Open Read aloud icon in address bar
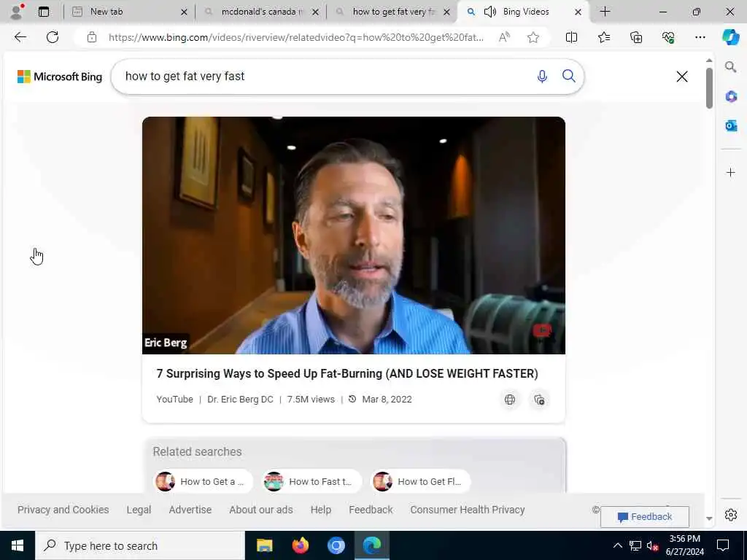 pyautogui.click(x=504, y=37)
